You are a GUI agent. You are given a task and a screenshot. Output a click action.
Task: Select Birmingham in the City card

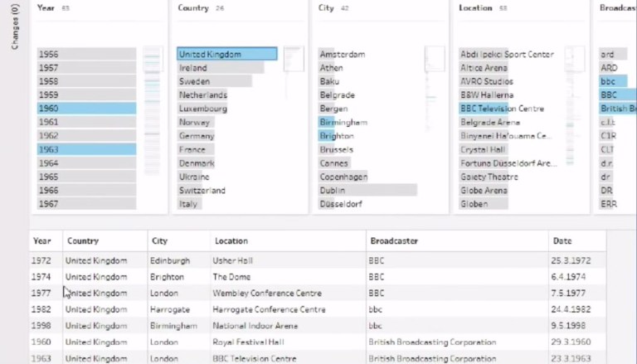pos(343,122)
